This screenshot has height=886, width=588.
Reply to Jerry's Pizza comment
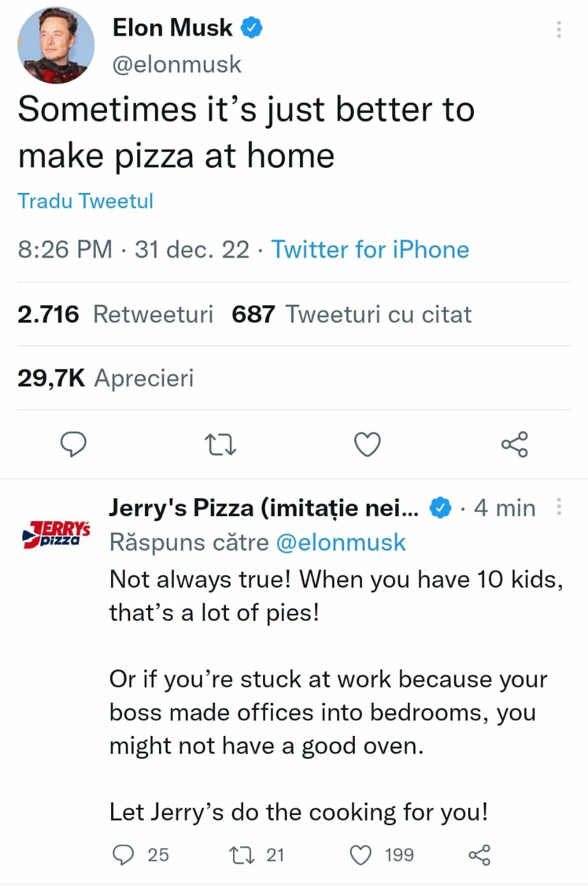(123, 855)
